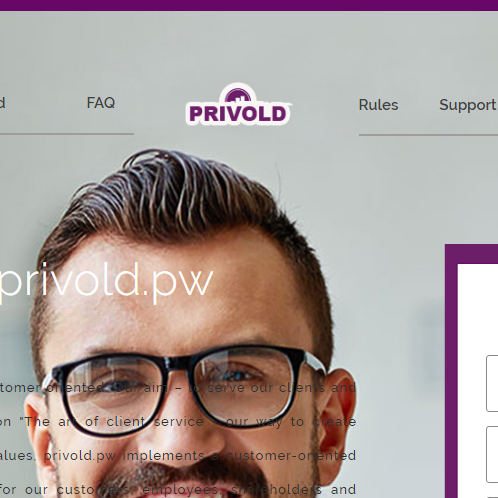Click the divider line under Rules and Support
Image resolution: width=498 pixels, height=498 pixels.
coord(428,135)
